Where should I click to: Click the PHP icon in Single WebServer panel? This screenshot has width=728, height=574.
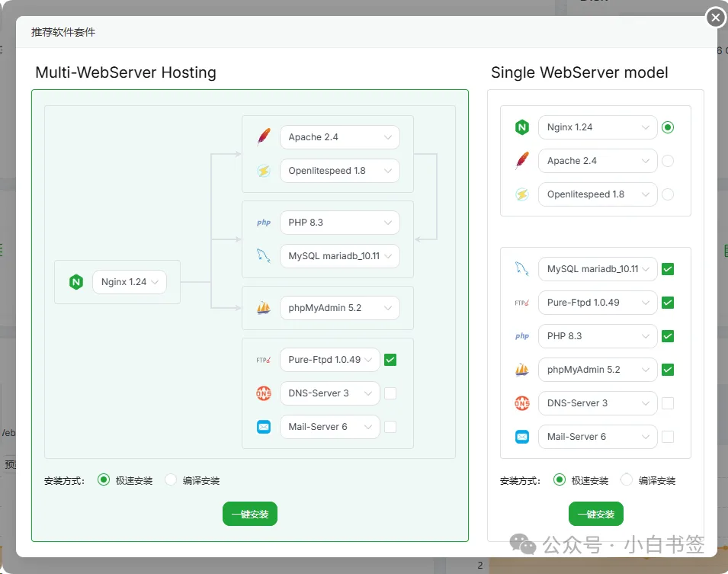point(522,336)
